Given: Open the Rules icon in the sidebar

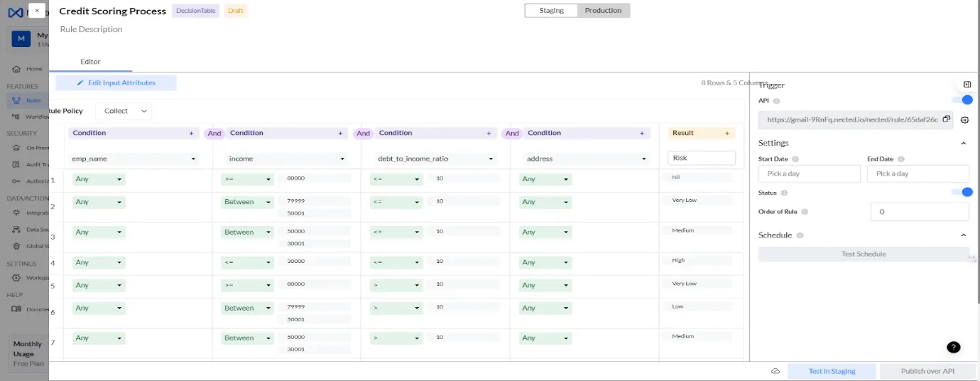Looking at the screenshot, I should coord(16,100).
